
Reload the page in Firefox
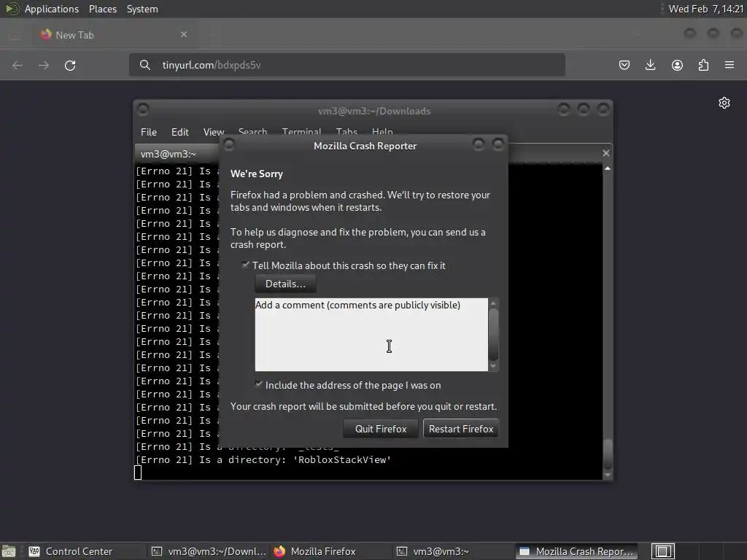[x=70, y=65]
